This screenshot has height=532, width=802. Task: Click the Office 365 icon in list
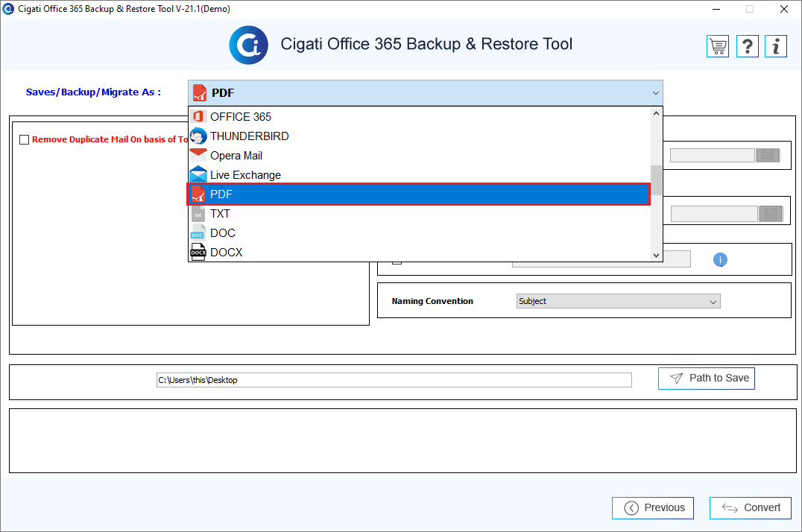[x=198, y=117]
